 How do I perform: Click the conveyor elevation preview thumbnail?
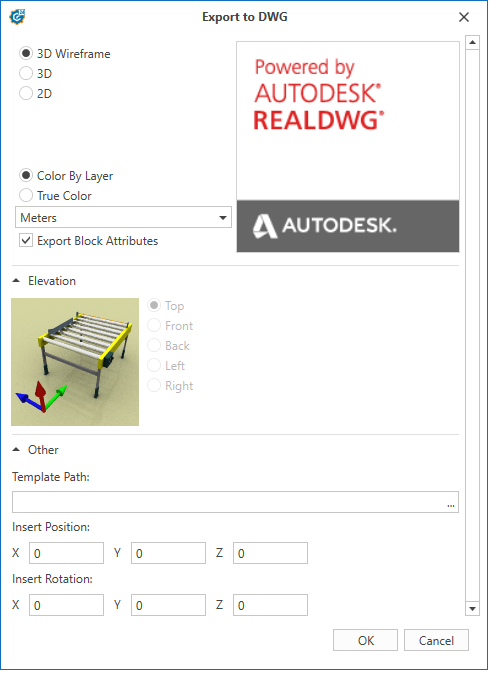[75, 362]
